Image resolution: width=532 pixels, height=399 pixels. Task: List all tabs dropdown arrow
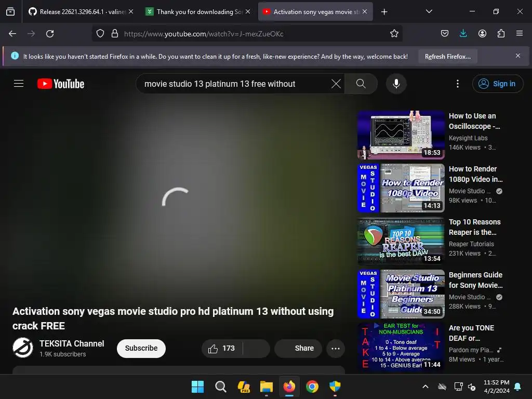pos(429,11)
